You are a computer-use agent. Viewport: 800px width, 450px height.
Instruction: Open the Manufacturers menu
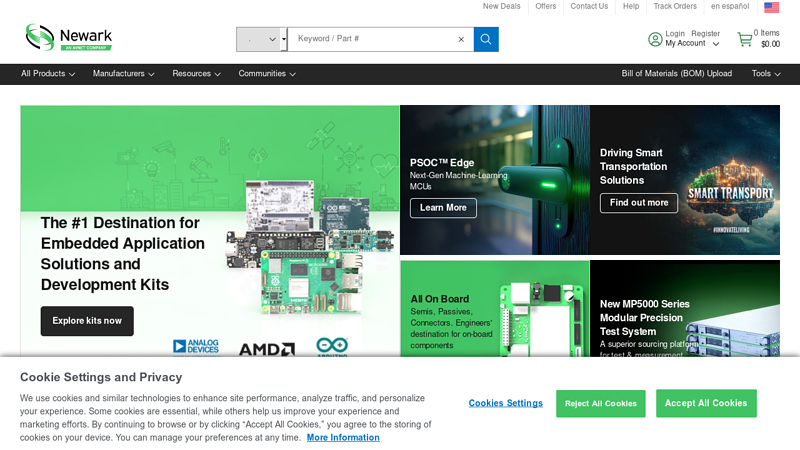click(x=125, y=74)
